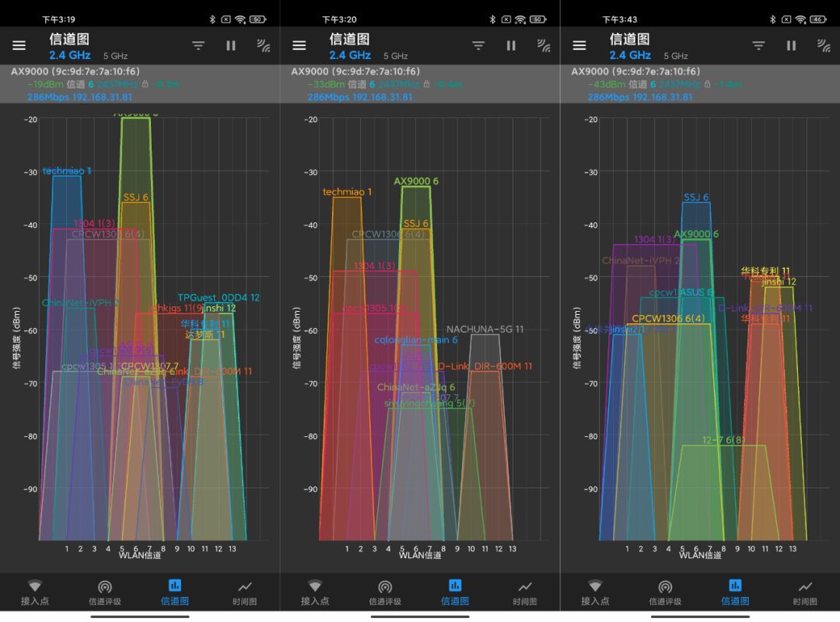The height and width of the screenshot is (622, 840).
Task: Open the 信道评级 tab in the middle screen
Action: pyautogui.click(x=385, y=592)
